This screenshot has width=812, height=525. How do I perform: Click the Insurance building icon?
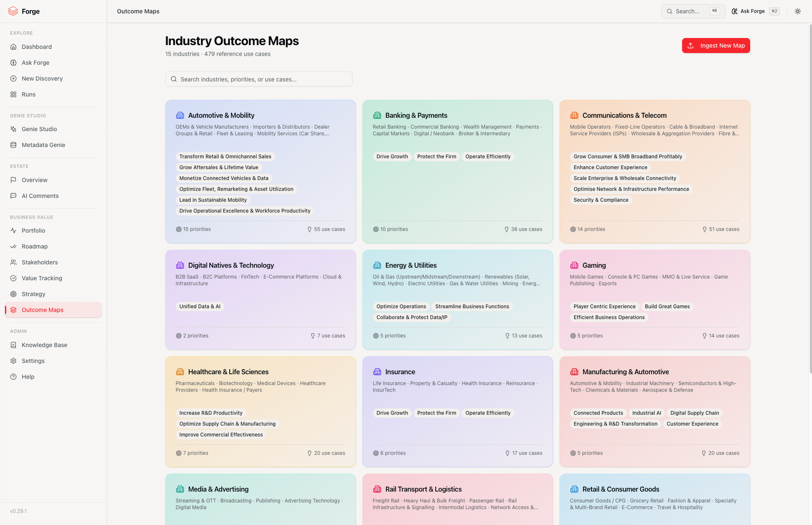click(x=377, y=372)
